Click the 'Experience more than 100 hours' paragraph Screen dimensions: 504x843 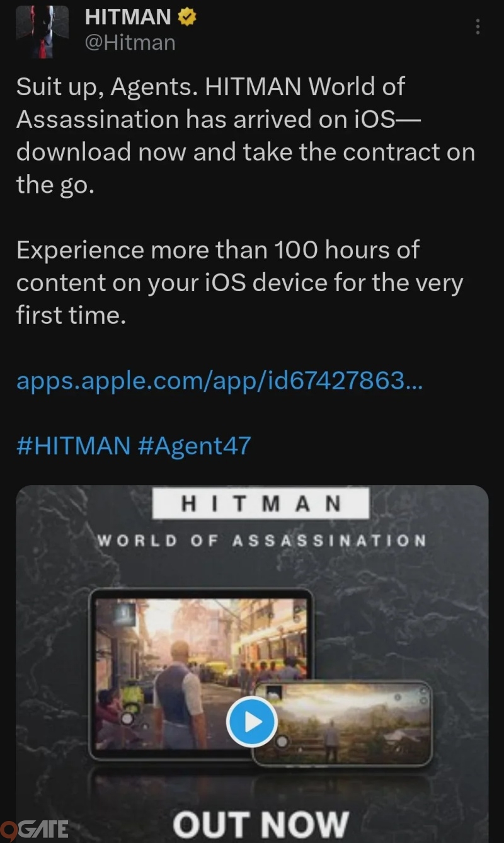pyautogui.click(x=239, y=283)
